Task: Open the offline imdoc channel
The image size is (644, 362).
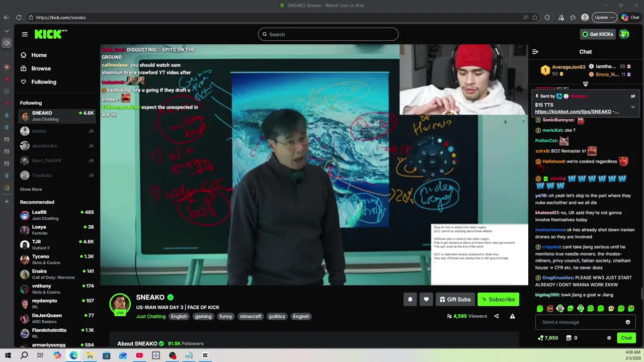Action: pos(57,131)
